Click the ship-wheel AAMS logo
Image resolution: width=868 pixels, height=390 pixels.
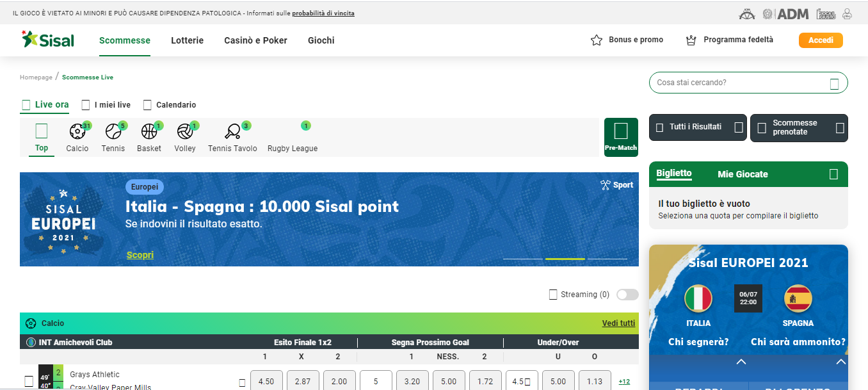(746, 13)
